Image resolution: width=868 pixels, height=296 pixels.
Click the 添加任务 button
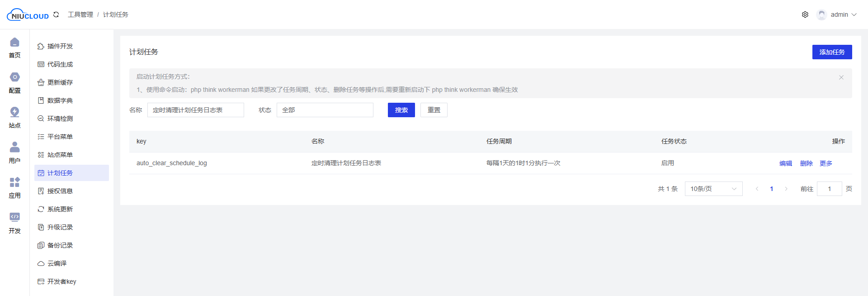pos(832,52)
